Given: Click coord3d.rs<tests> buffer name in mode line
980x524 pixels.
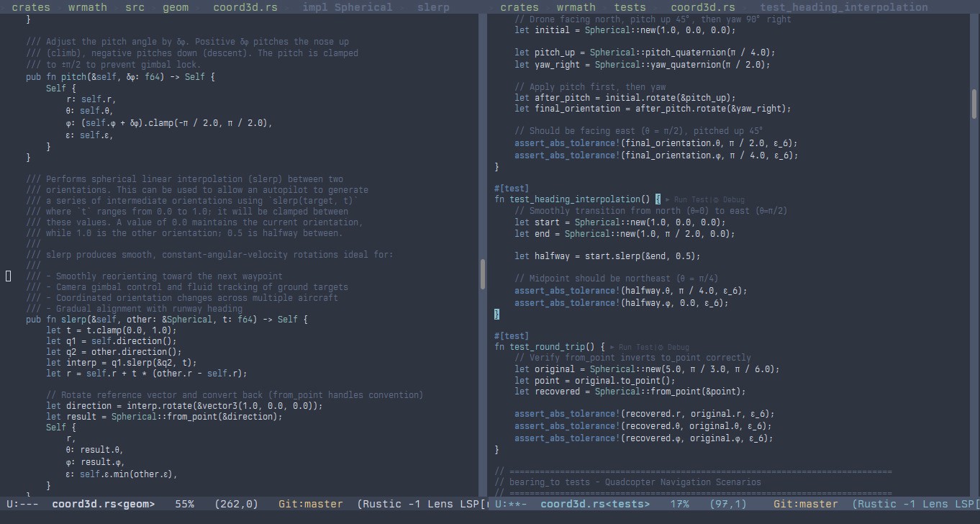Looking at the screenshot, I should tap(594, 505).
